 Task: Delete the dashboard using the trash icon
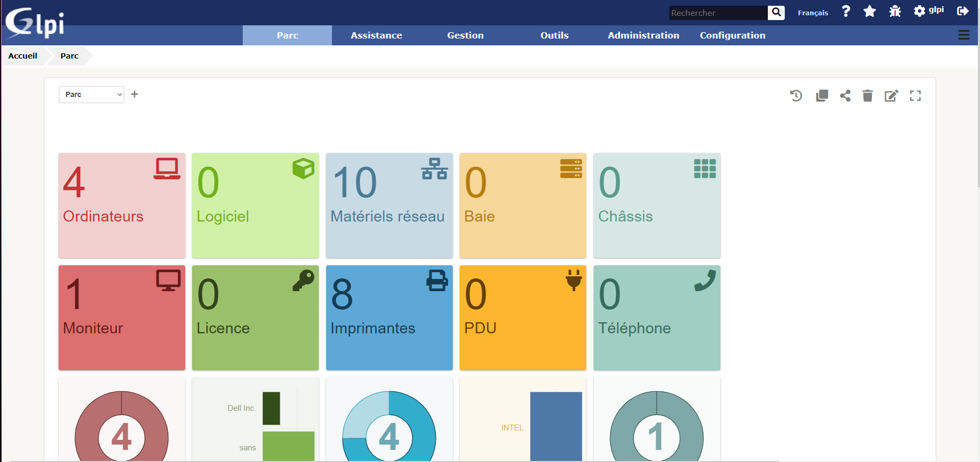(867, 95)
